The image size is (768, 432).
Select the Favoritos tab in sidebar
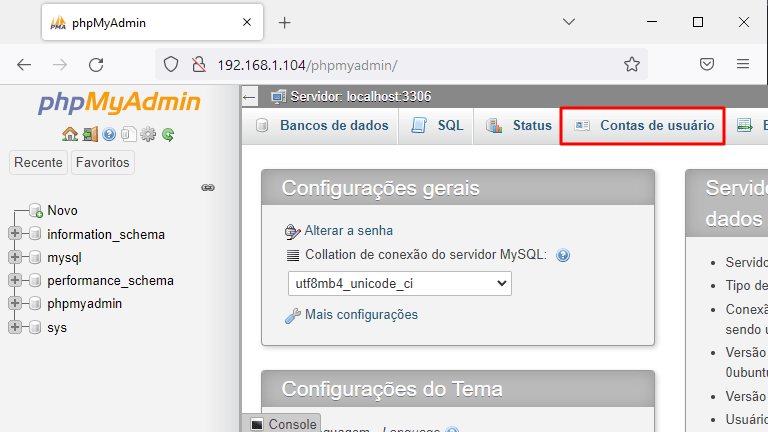[x=103, y=163]
